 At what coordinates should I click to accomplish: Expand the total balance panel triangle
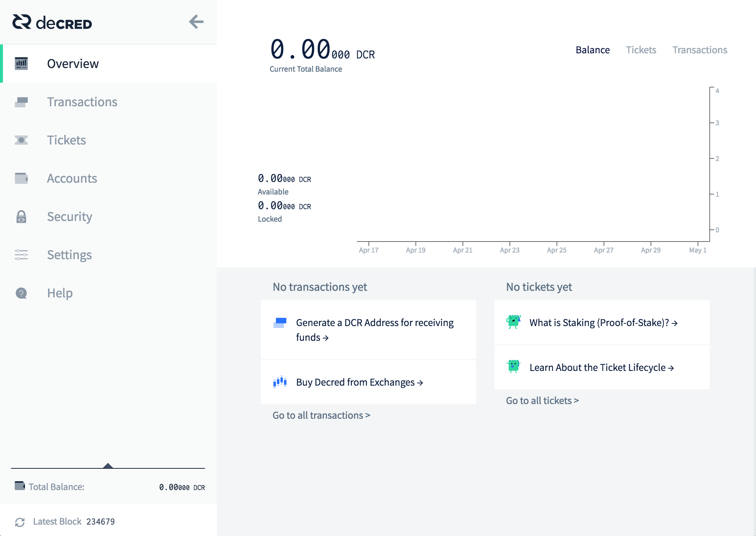click(x=108, y=465)
